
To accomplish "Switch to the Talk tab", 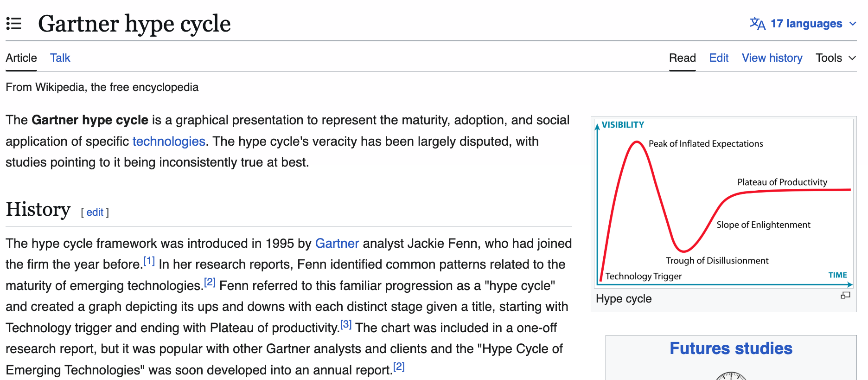I will [x=60, y=58].
